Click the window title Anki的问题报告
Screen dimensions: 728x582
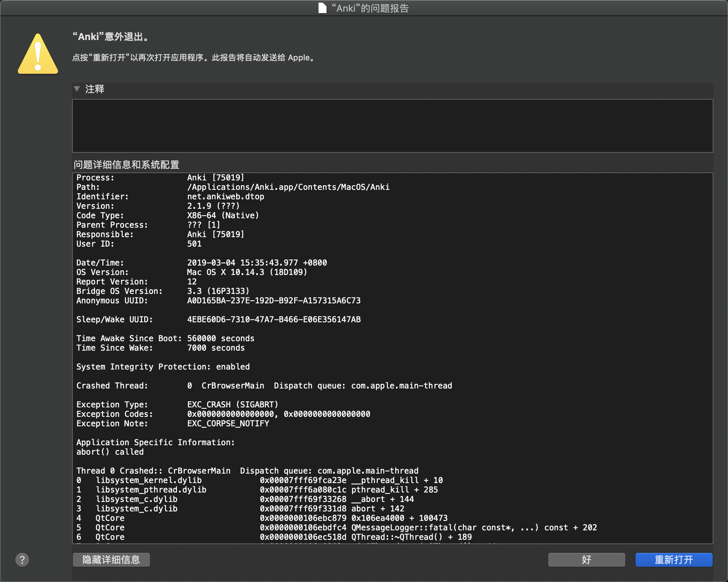click(371, 8)
